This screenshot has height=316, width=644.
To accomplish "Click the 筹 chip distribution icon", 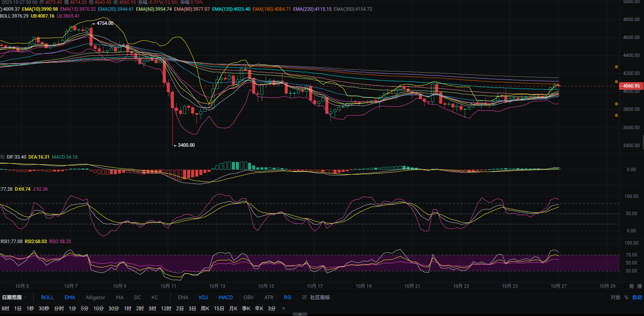I will (x=631, y=286).
